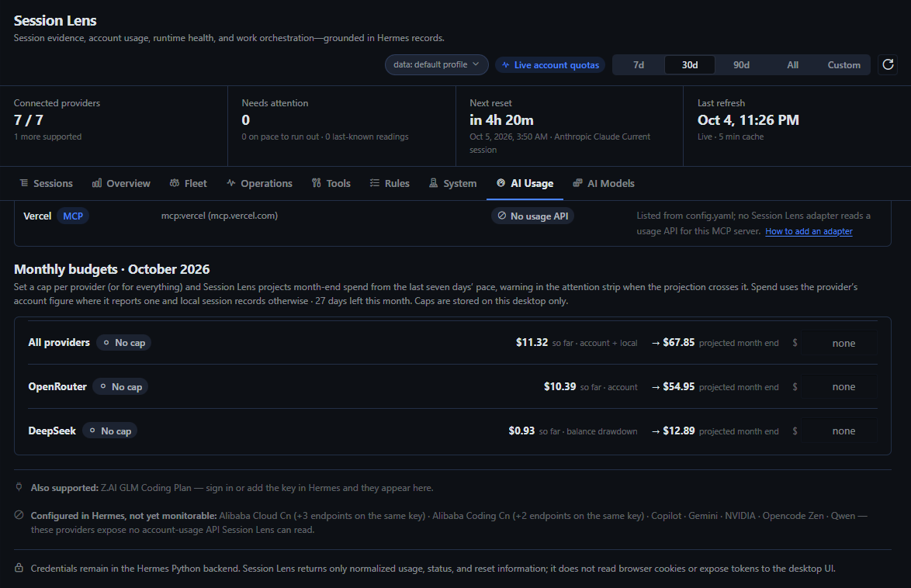The width and height of the screenshot is (911, 588).
Task: Click the prohibited icon beside Configured in Hermes
Action: pos(19,515)
